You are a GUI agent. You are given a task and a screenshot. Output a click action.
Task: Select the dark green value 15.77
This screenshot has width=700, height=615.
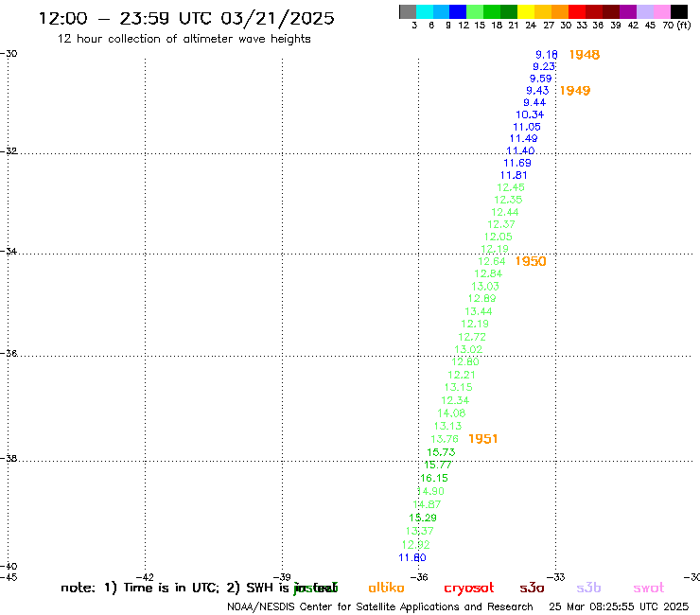(x=438, y=465)
